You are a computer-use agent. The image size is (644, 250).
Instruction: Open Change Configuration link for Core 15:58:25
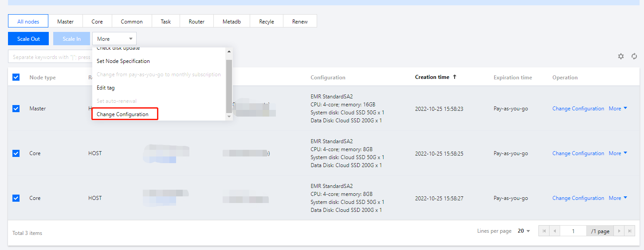(x=578, y=153)
